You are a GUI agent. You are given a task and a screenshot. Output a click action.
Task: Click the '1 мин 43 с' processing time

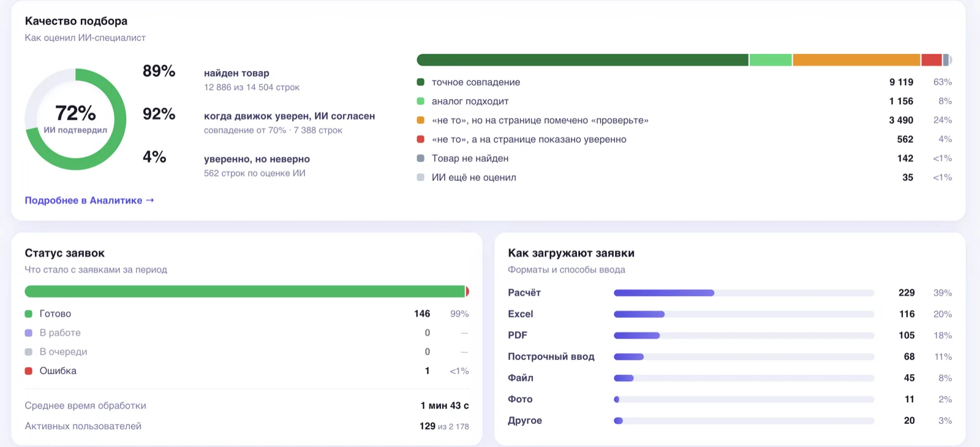(445, 406)
